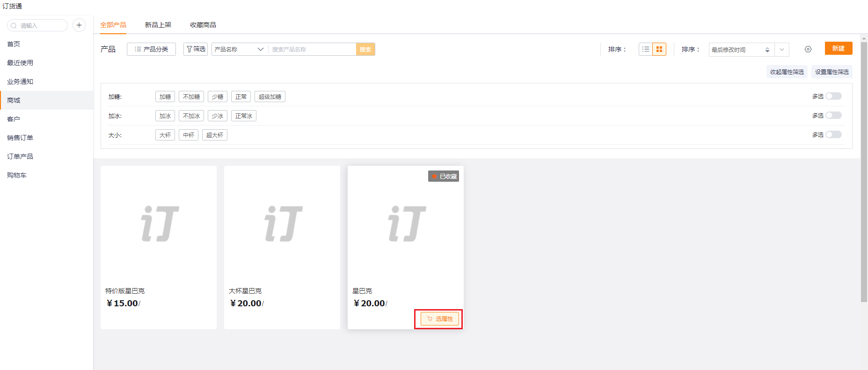Open the display settings gear icon
The image size is (868, 370).
808,49
